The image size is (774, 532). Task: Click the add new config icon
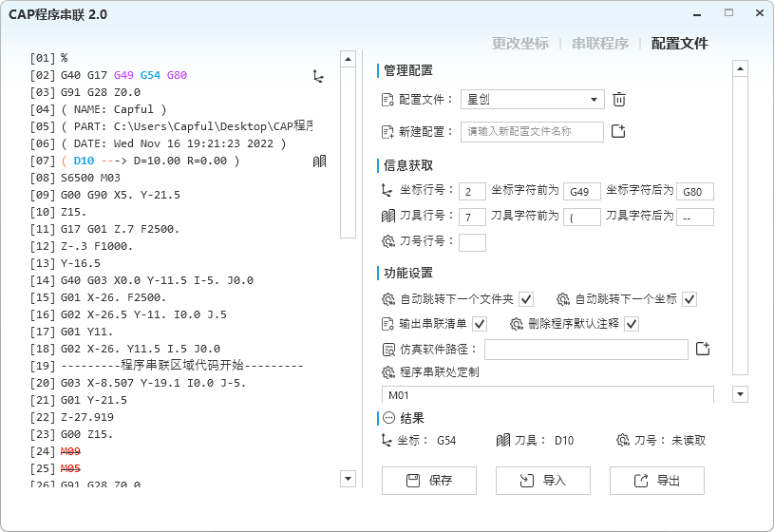pyautogui.click(x=618, y=132)
